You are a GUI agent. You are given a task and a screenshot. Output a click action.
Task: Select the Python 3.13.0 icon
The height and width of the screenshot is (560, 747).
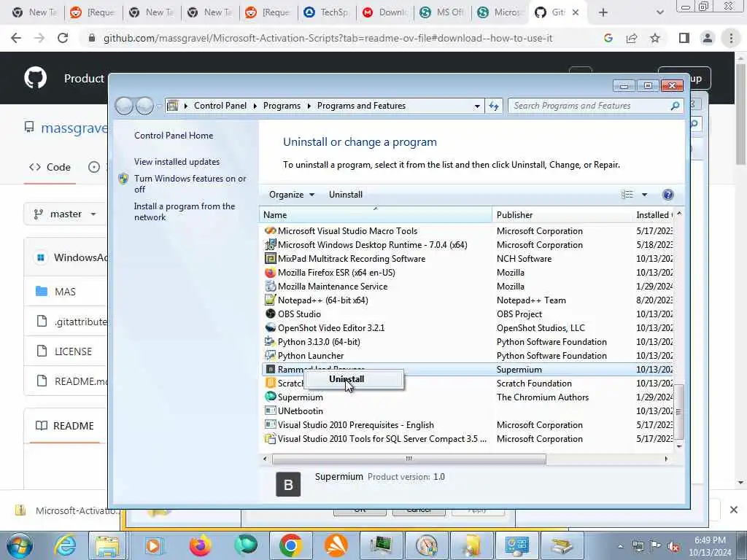pyautogui.click(x=270, y=341)
